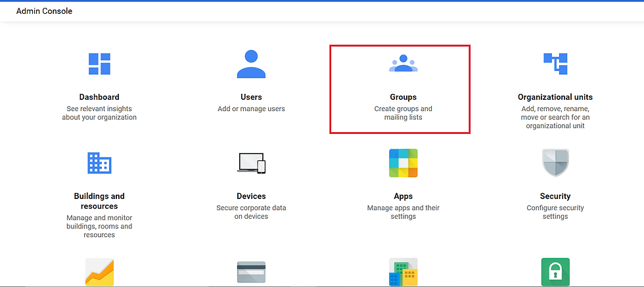Click 'Secure corporate data on devices' text

[251, 212]
